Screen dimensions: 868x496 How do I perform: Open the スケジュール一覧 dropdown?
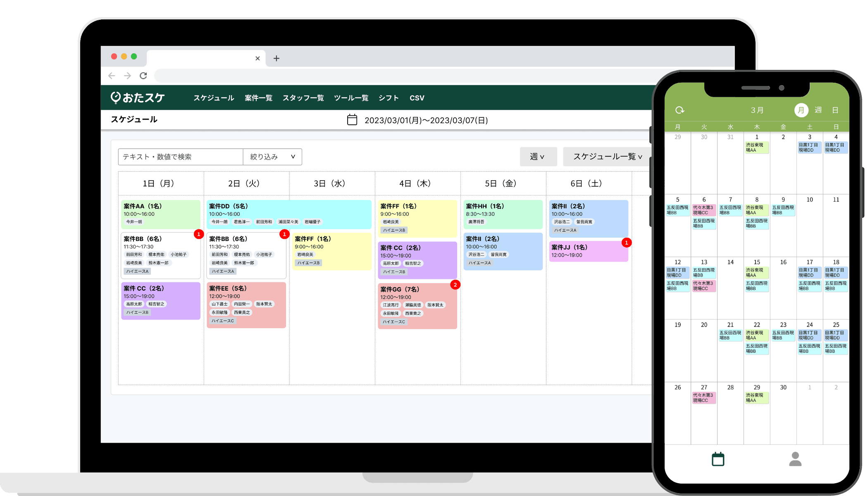607,157
